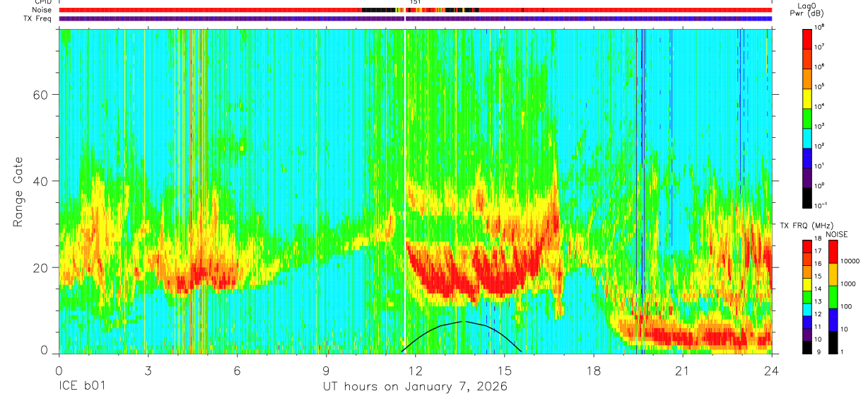Click the x-axis tick label '12'
The width and height of the screenshot is (868, 401).
click(415, 370)
